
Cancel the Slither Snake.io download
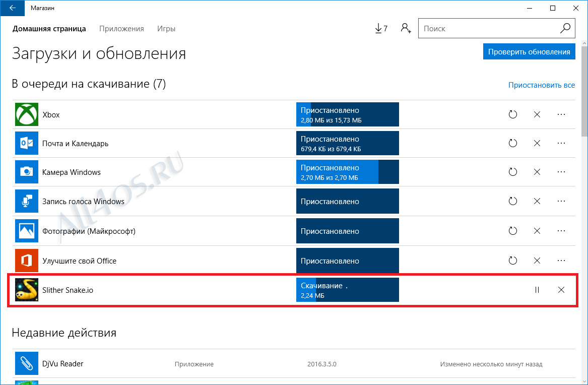[x=561, y=290]
